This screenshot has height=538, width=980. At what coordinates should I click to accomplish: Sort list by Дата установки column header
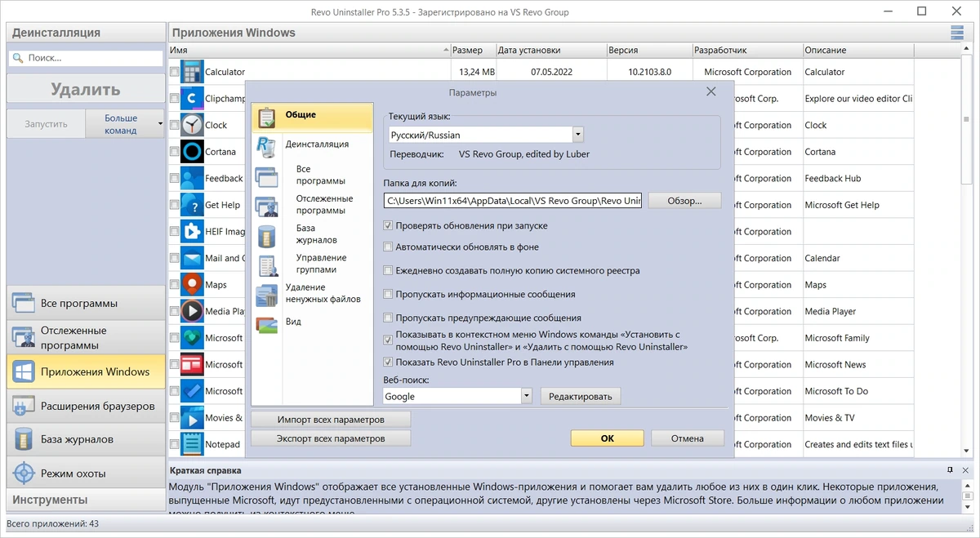point(550,50)
